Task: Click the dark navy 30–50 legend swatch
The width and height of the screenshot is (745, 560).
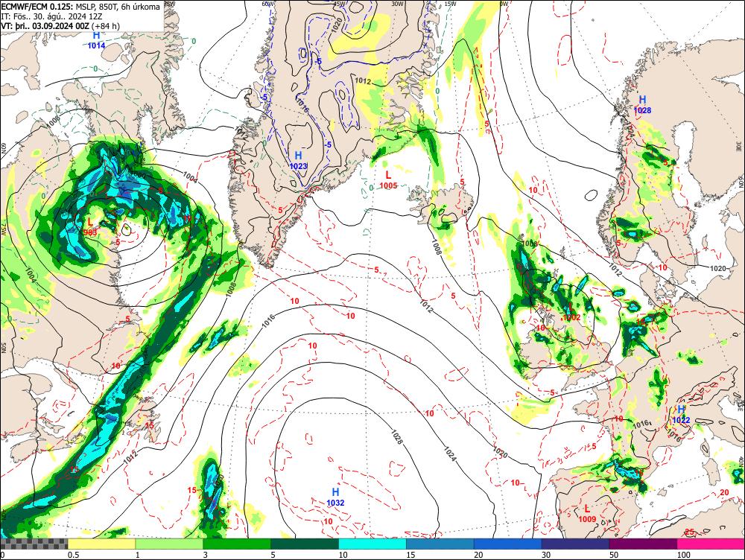Action: pos(575,544)
